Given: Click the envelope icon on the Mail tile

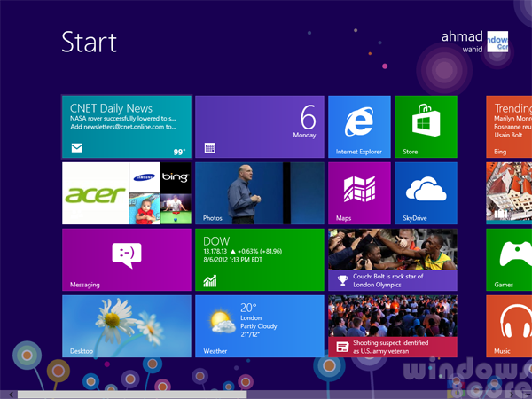Looking at the screenshot, I should (x=76, y=147).
